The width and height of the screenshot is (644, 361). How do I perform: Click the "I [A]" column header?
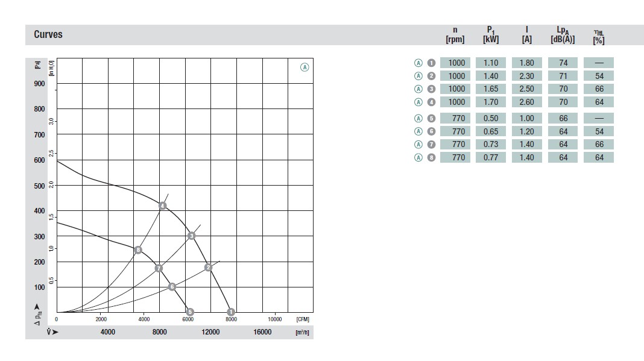point(526,35)
